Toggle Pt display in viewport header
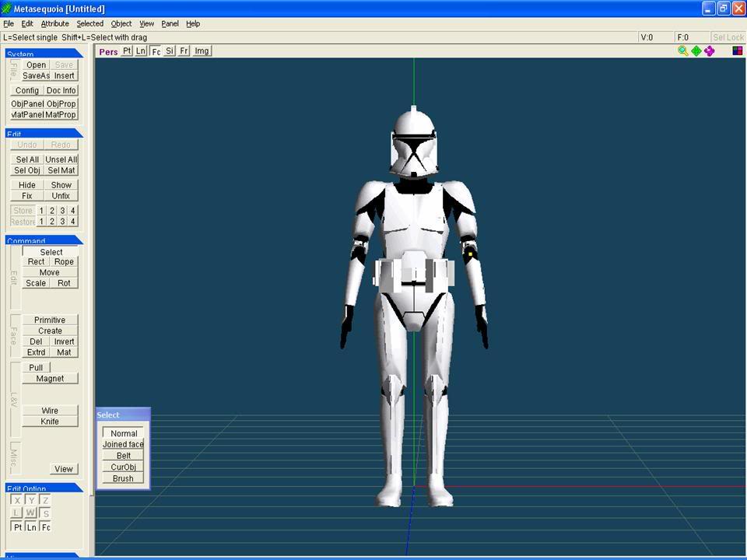Image resolution: width=747 pixels, height=560 pixels. point(127,51)
